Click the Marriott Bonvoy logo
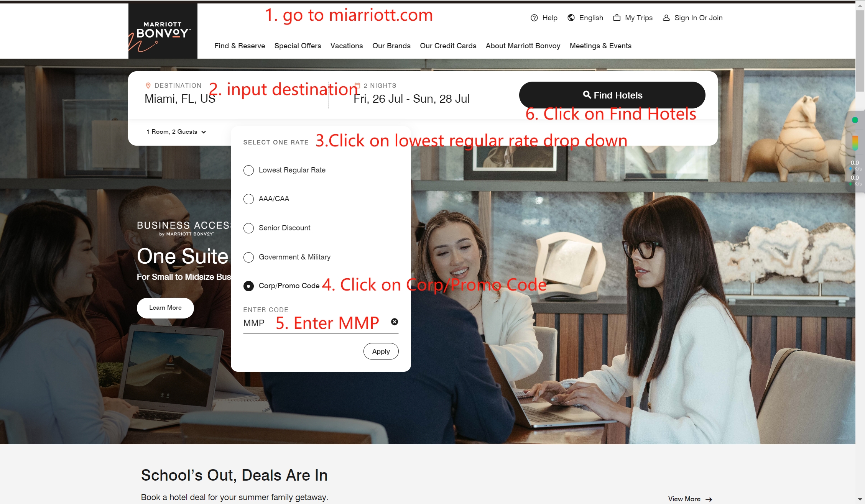 click(x=163, y=31)
